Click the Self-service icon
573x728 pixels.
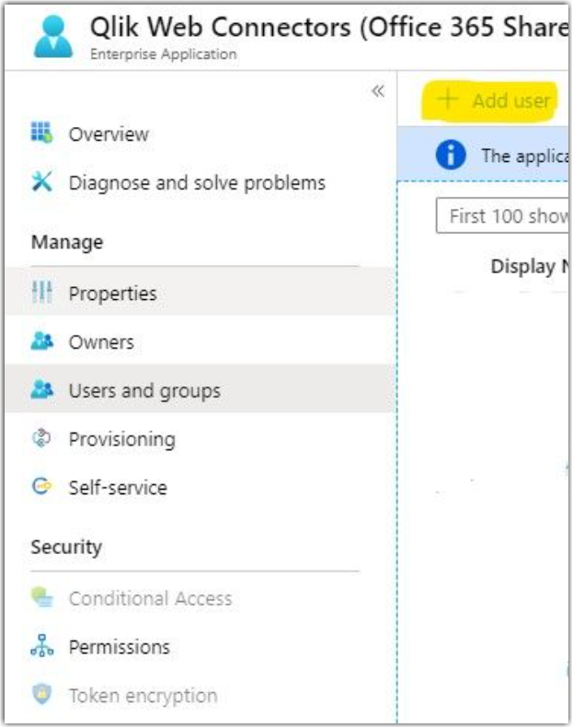(x=42, y=488)
